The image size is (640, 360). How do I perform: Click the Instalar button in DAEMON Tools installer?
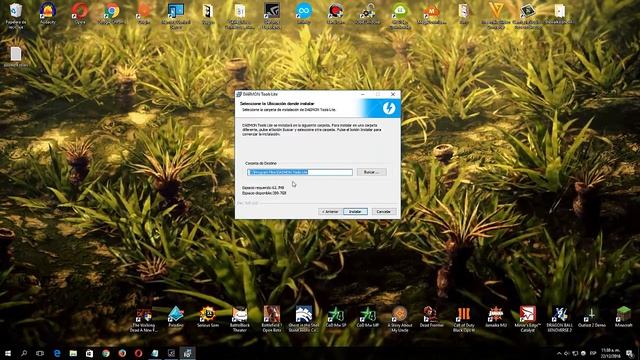tap(355, 211)
